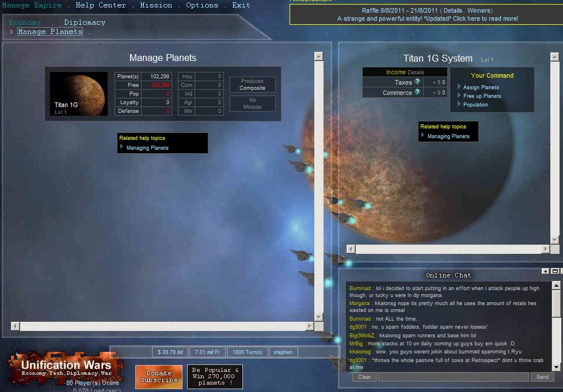The width and height of the screenshot is (563, 392).
Task: Open the Mission menu
Action: pyautogui.click(x=156, y=5)
